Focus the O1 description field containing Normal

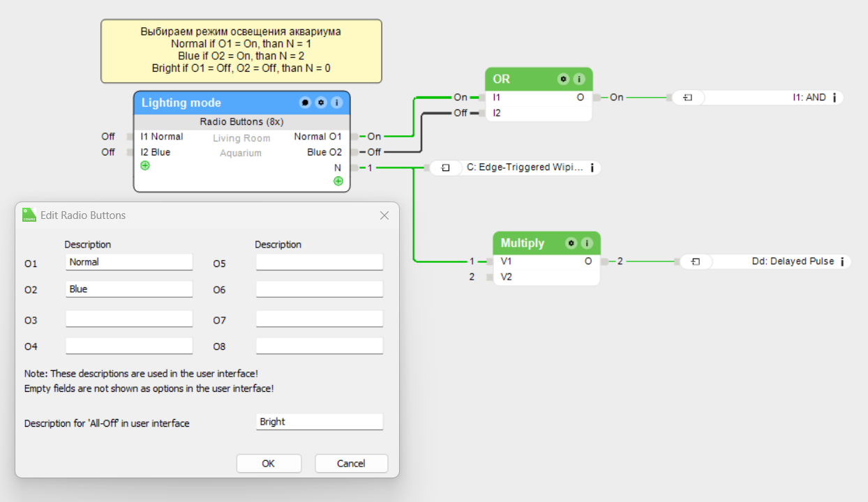(x=129, y=262)
